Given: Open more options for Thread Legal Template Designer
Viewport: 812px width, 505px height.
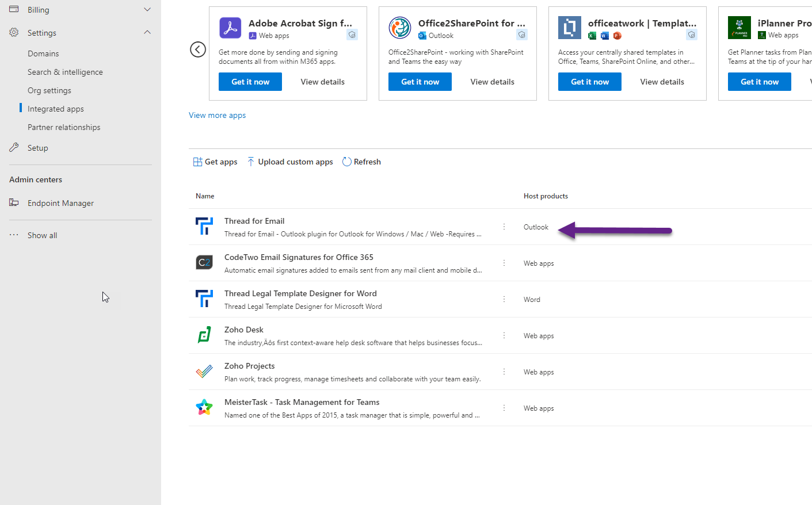Looking at the screenshot, I should [504, 299].
